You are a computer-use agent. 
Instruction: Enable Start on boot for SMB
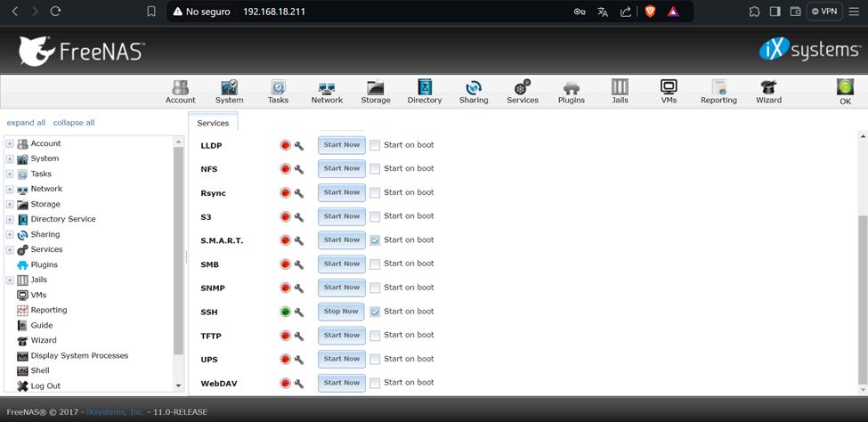[x=375, y=264]
